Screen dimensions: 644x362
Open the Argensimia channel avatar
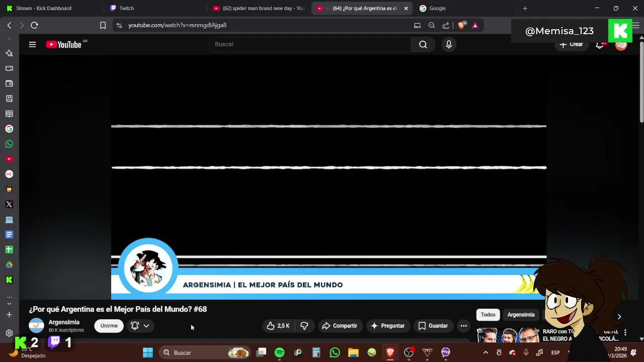click(36, 326)
